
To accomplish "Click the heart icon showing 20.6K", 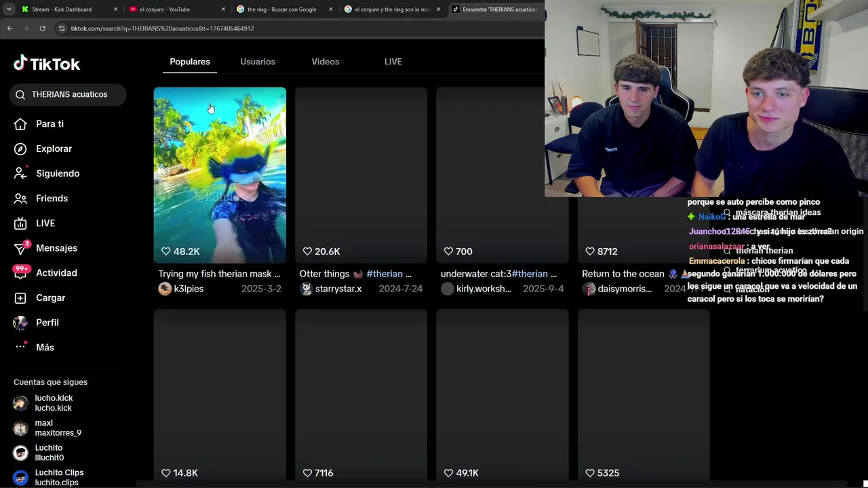I will click(x=307, y=251).
